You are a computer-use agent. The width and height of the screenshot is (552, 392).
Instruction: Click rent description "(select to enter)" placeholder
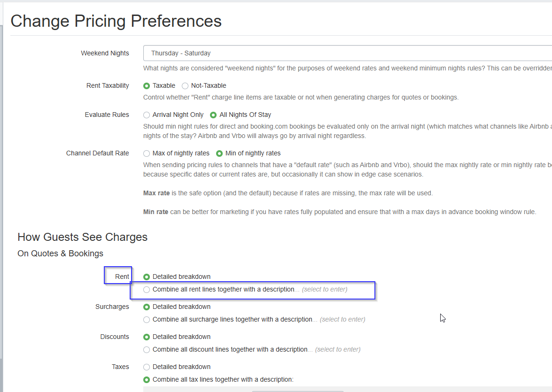point(325,290)
